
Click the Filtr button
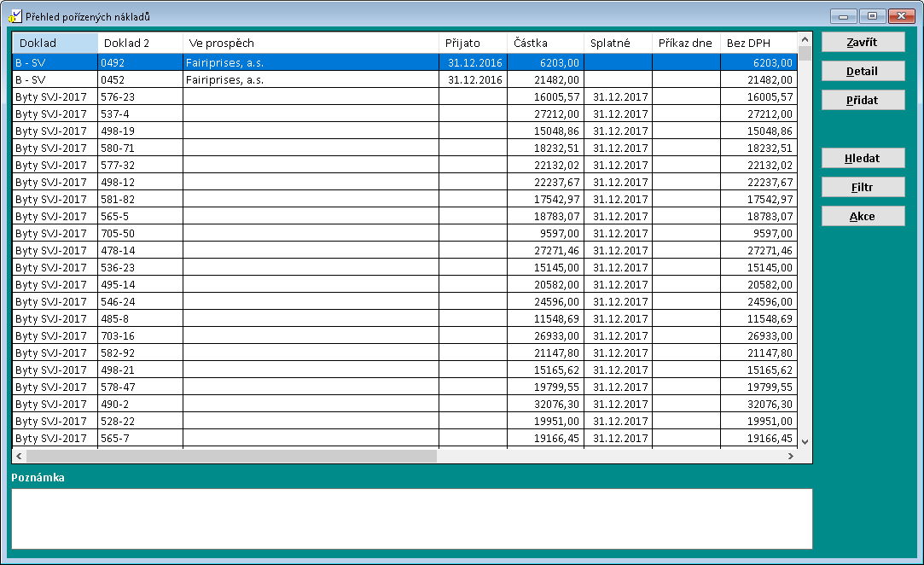click(863, 188)
